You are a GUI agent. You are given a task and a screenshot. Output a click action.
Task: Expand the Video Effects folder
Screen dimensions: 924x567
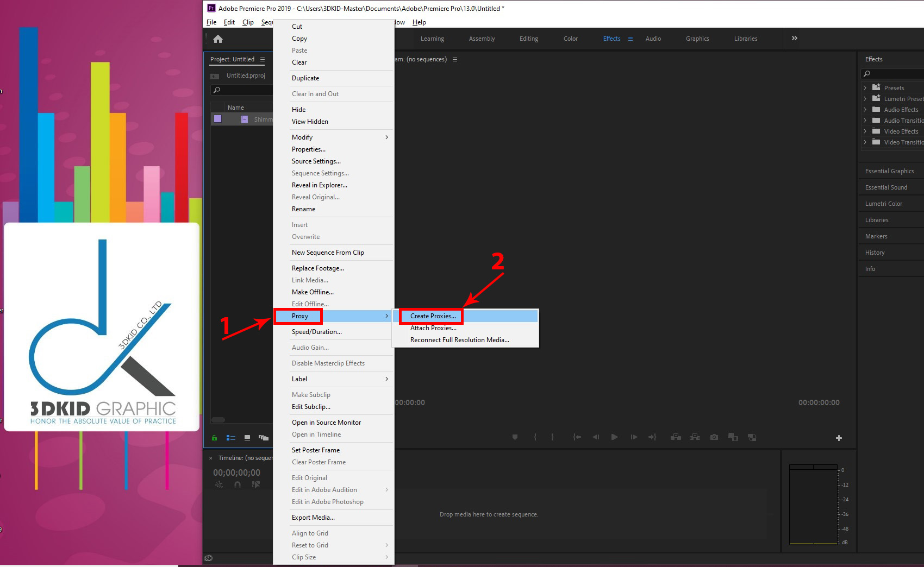tap(865, 131)
